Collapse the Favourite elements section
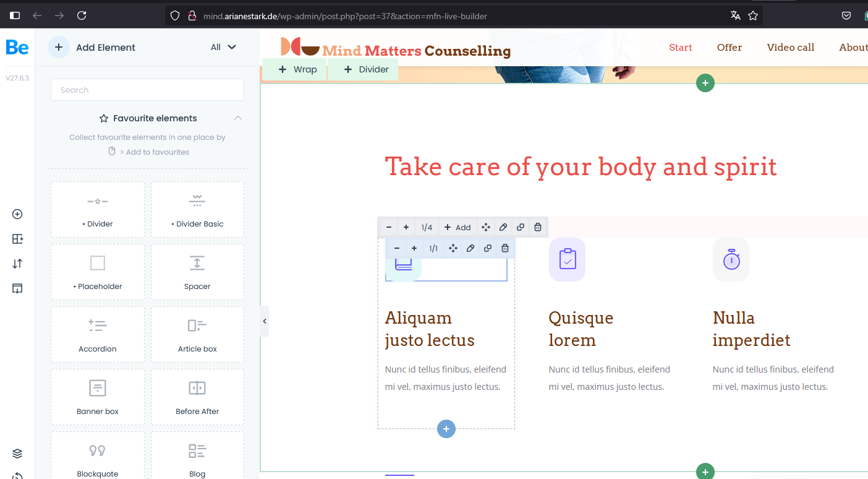868x479 pixels. click(x=238, y=118)
